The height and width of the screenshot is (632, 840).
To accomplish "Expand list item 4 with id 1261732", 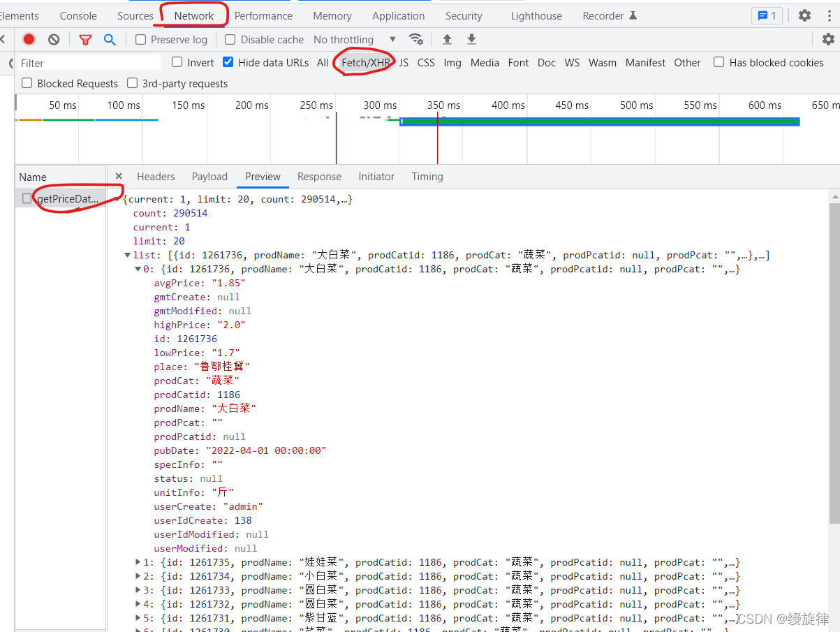I will point(138,604).
